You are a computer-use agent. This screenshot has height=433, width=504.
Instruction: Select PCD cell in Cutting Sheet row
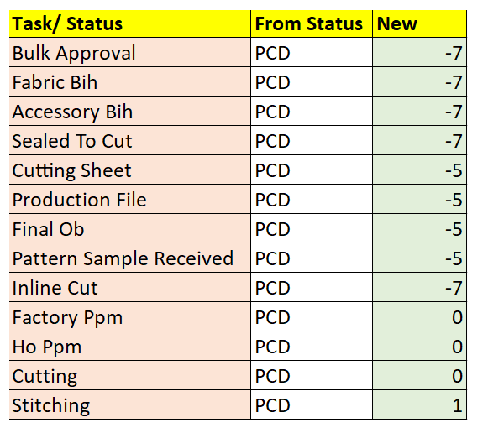pos(312,170)
